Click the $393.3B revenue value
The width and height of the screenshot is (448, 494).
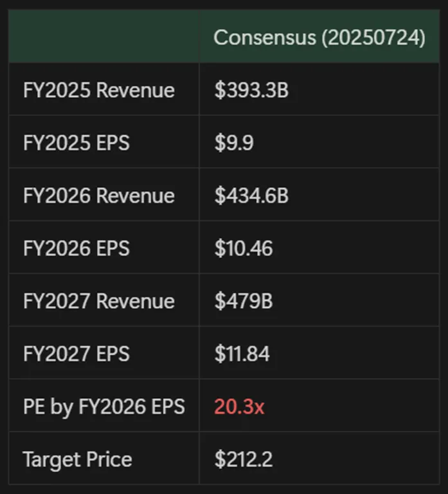[251, 90]
